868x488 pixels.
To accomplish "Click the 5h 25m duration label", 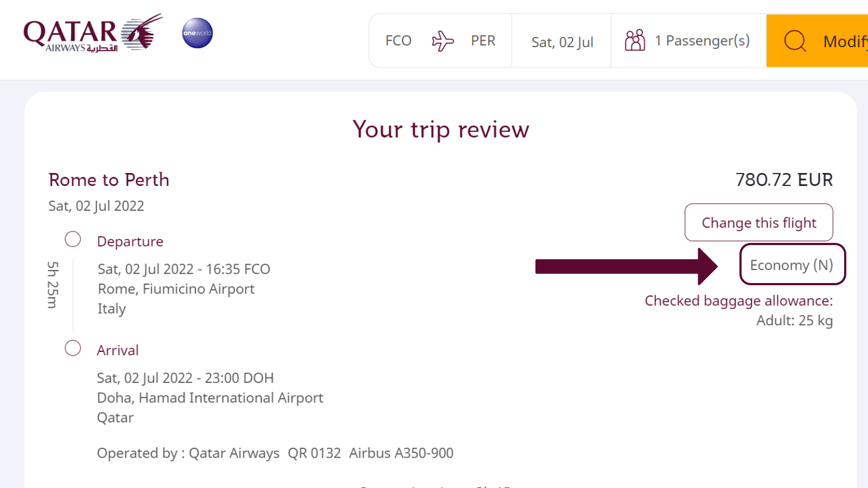I will pos(52,285).
